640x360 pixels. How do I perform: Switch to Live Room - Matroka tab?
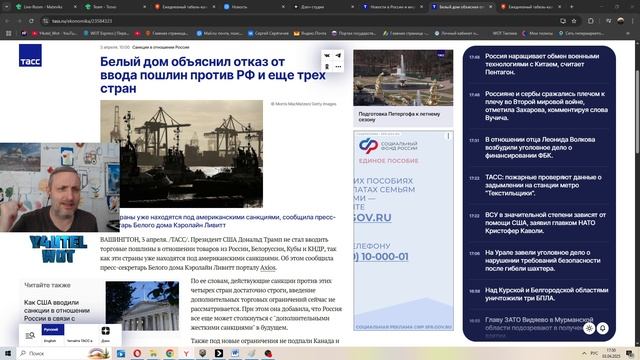(x=45, y=7)
